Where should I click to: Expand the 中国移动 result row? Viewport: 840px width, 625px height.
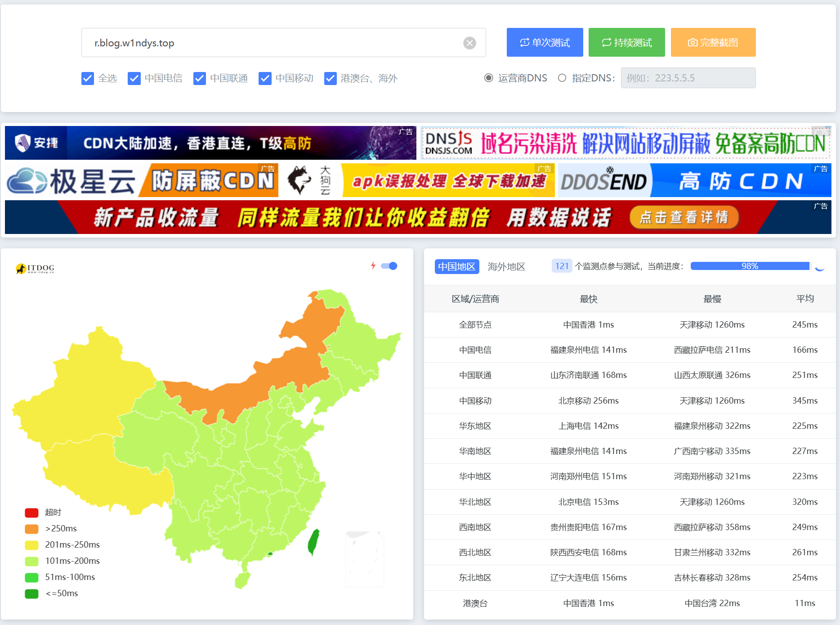point(475,400)
